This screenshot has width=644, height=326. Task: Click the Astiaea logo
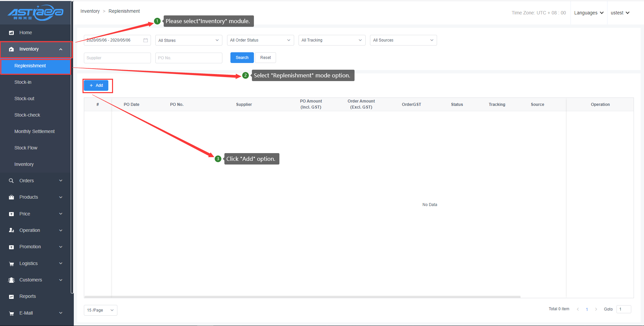tap(36, 13)
